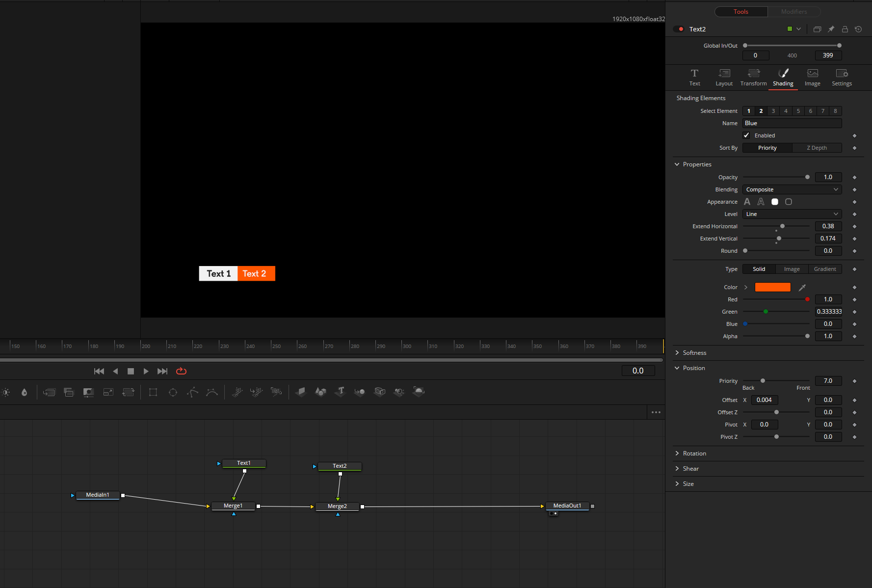
Task: Go to the first frame
Action: 99,371
